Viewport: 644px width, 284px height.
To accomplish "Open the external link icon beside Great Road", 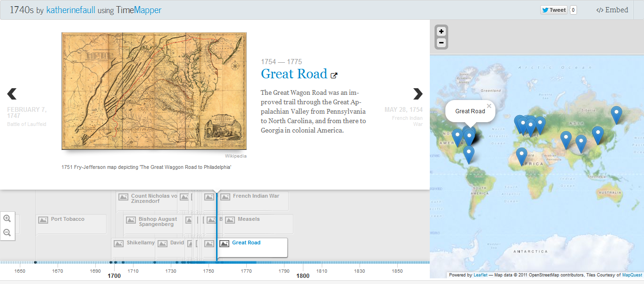I will point(334,75).
